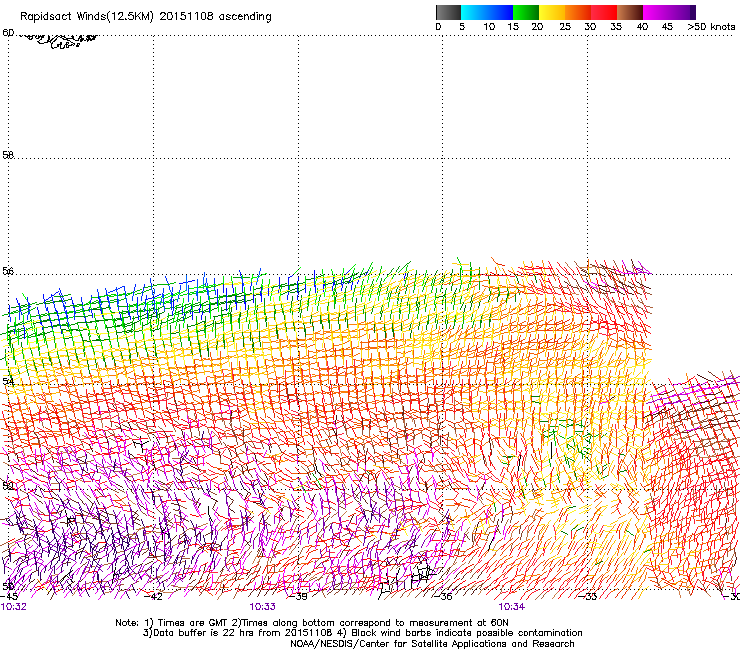Click the Rapidscat Winds title text
The image size is (740, 650).
click(146, 17)
